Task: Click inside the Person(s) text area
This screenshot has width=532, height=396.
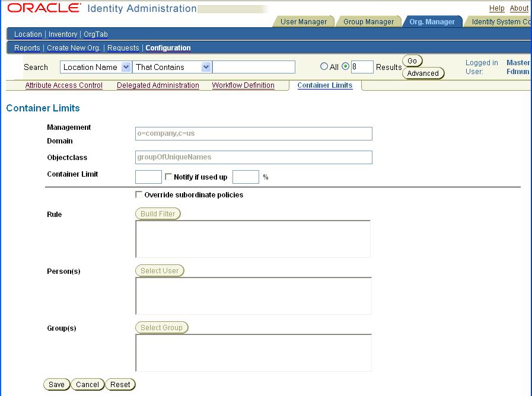Action: coord(254,296)
